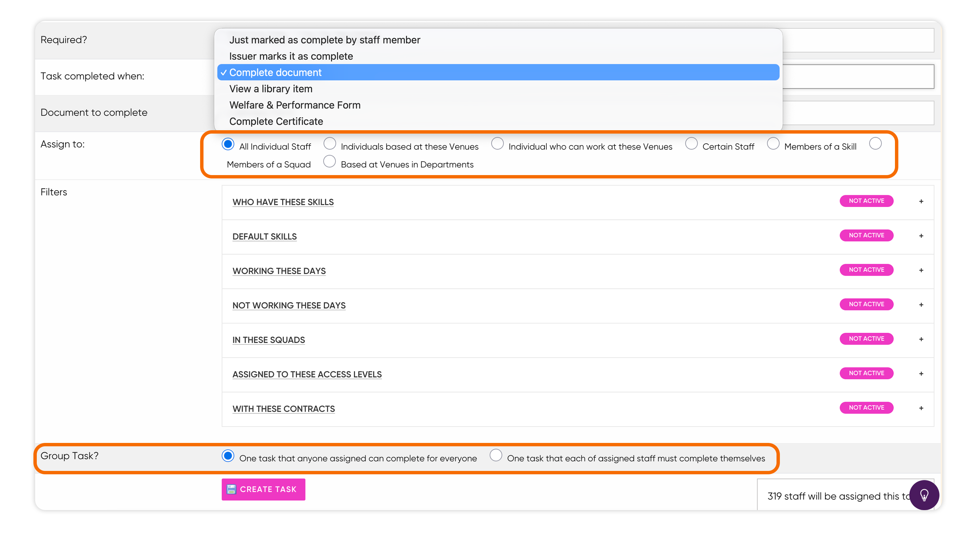980x533 pixels.
Task: Open the NOT WORKING THESE DAYS link
Action: coord(289,306)
